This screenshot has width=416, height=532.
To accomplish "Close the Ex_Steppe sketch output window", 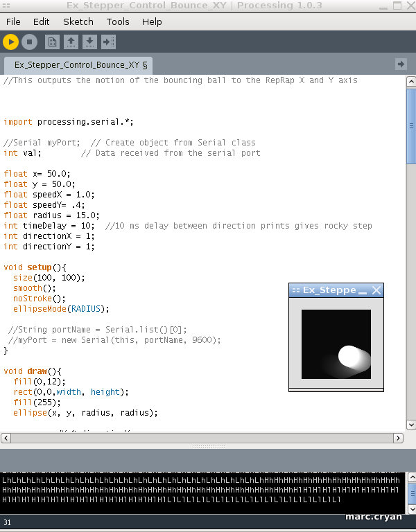I will click(x=376, y=290).
